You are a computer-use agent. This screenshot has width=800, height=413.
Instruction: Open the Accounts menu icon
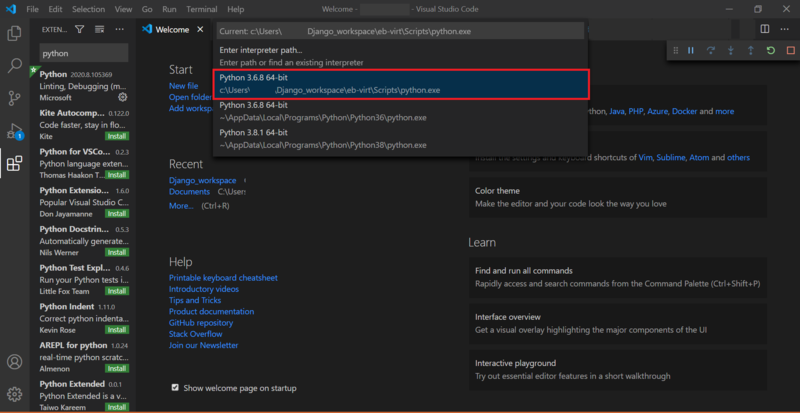click(x=14, y=362)
